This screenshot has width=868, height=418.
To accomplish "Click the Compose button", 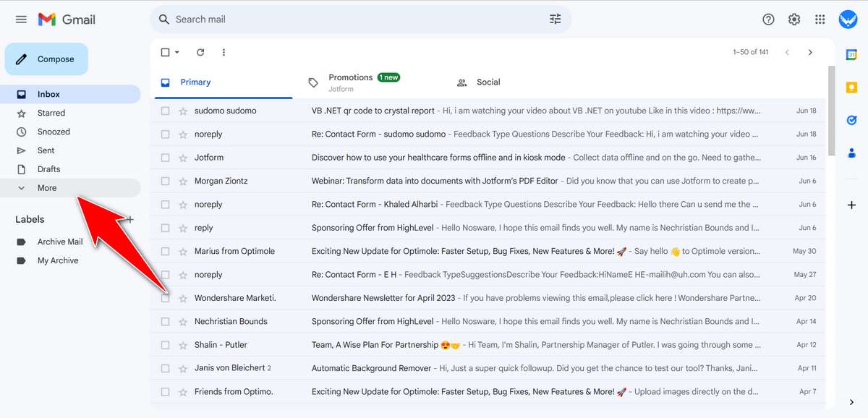I will 46,59.
